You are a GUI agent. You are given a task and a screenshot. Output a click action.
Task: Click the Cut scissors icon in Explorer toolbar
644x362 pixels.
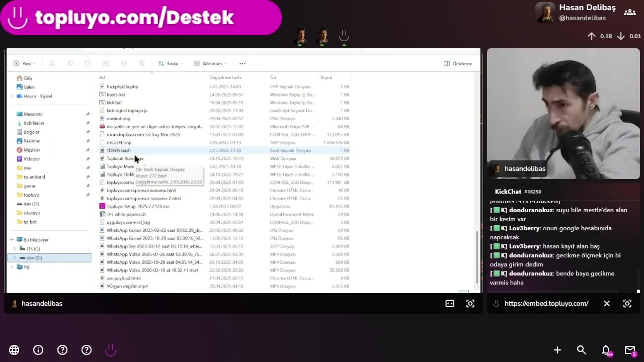point(52,64)
